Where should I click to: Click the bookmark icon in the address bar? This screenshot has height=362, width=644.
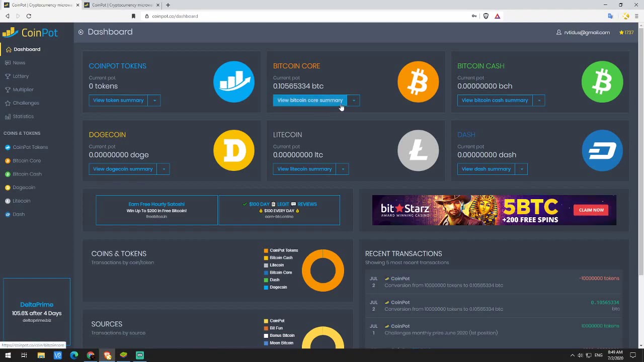[x=133, y=16]
